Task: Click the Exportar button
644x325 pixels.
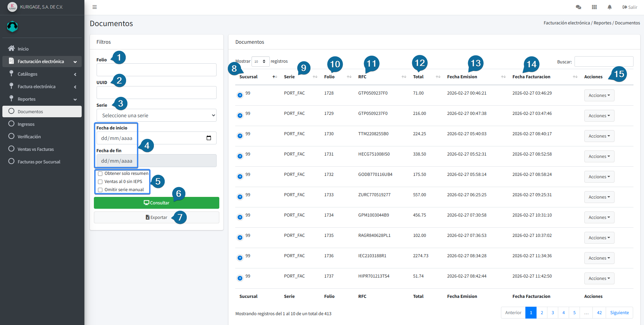Action: (x=156, y=218)
